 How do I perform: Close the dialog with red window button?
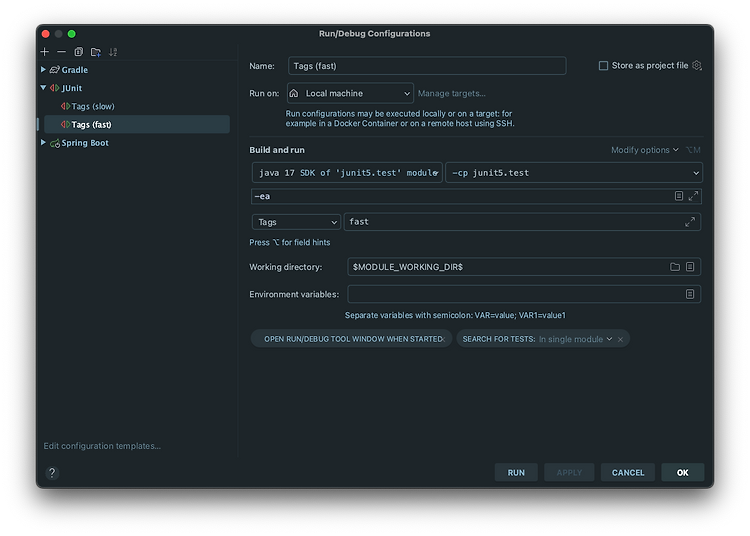pos(46,34)
